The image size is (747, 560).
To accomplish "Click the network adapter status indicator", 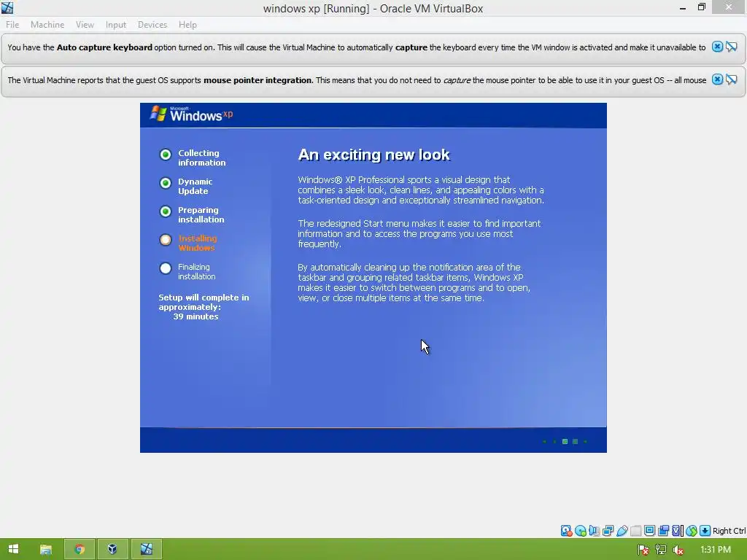I will point(608,531).
